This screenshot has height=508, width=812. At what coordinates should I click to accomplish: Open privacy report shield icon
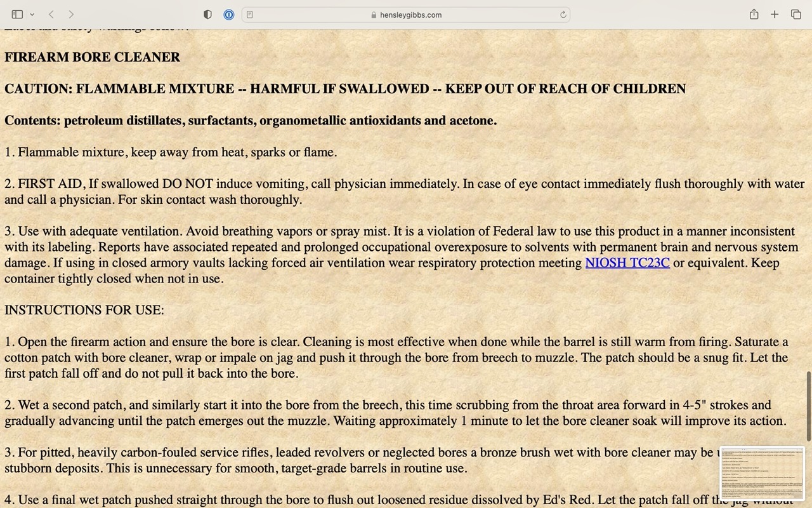(x=207, y=15)
